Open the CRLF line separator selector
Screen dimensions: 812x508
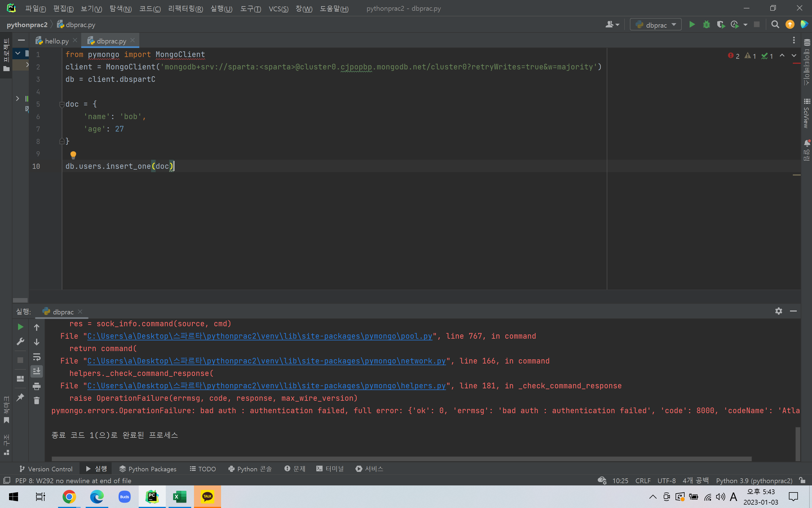(x=643, y=481)
